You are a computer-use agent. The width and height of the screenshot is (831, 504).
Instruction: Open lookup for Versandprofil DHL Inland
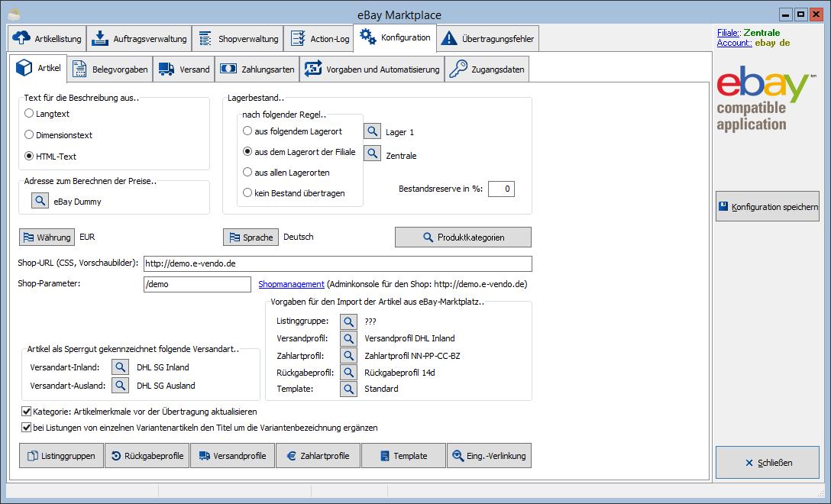348,338
